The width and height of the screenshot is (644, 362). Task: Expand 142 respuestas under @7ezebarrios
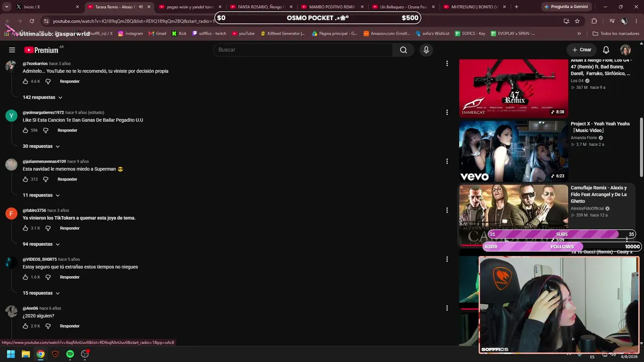click(42, 97)
